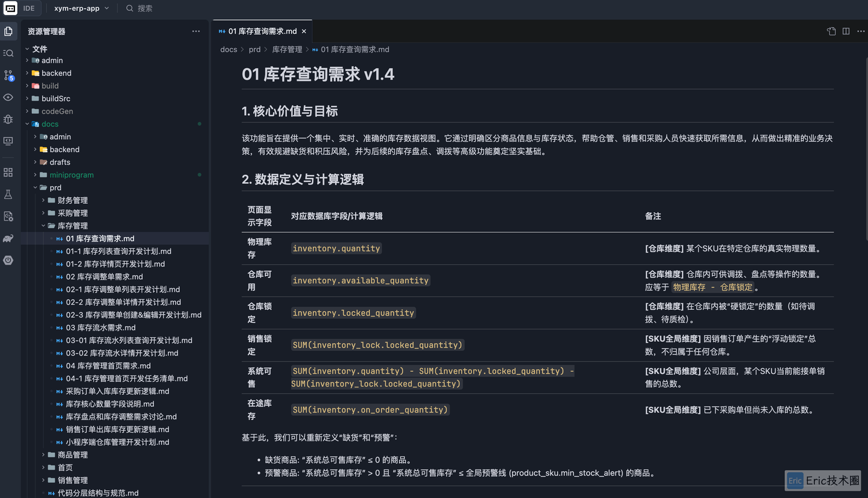Viewport: 868px width, 498px height.
Task: Open the editor more actions ellipsis menu
Action: tap(860, 31)
